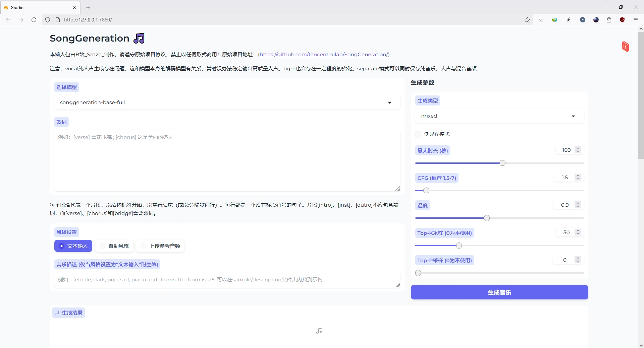Open the SongGeneration GitHub link

[x=324, y=55]
